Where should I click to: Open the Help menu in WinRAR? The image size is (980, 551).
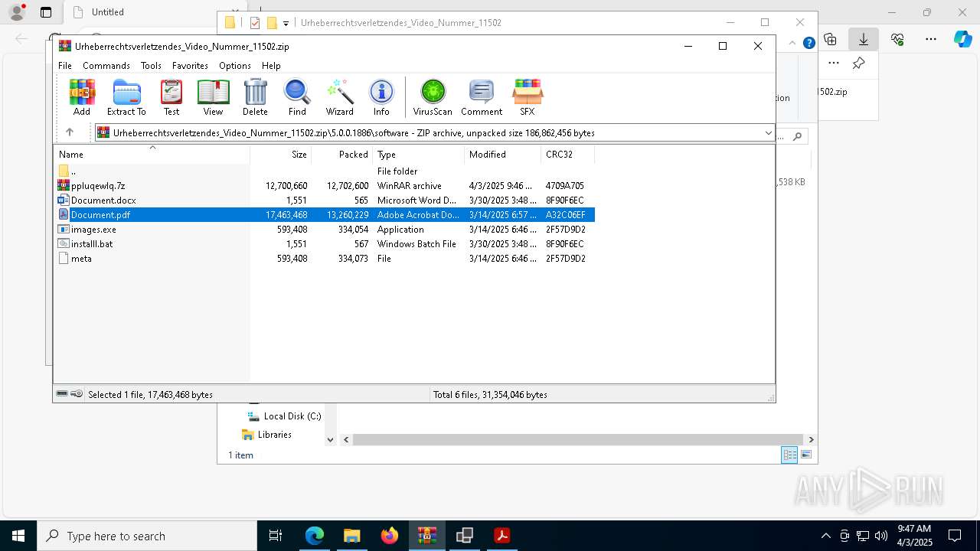click(271, 66)
